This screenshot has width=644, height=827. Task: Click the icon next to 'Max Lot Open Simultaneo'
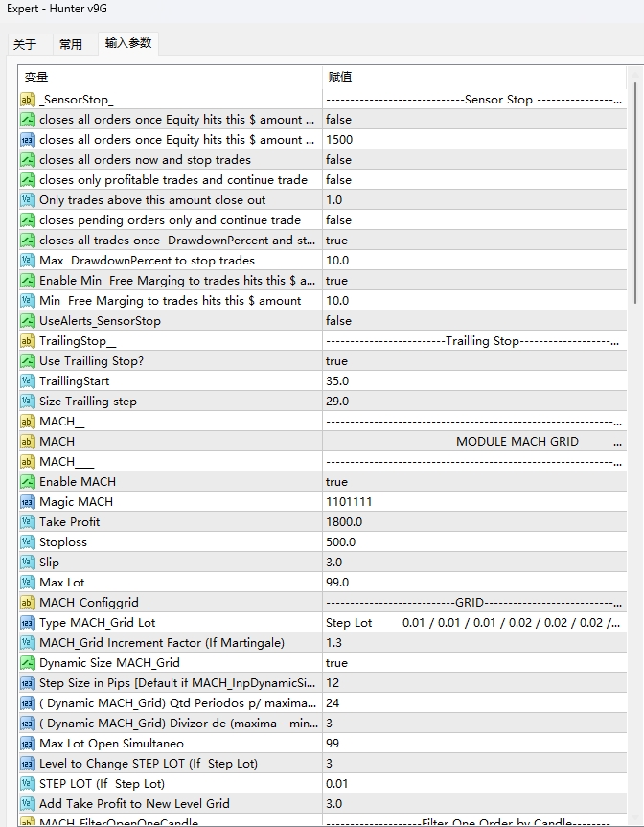pos(28,743)
